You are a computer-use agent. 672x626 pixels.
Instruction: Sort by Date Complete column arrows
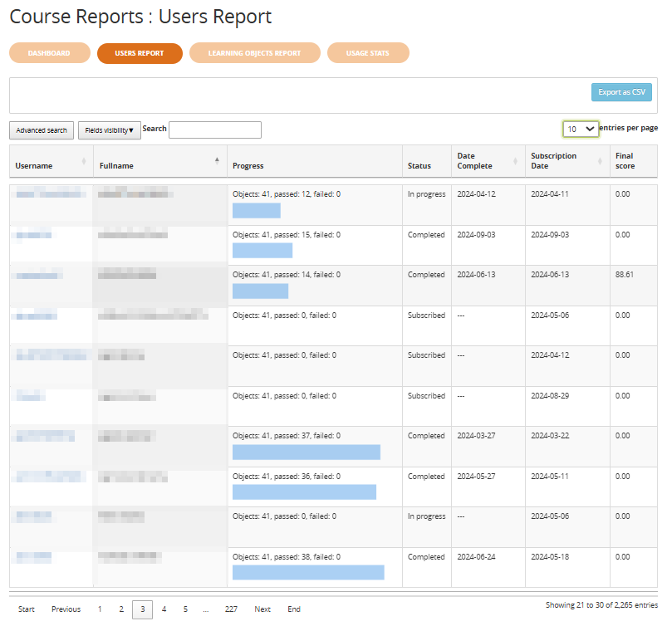coord(515,161)
